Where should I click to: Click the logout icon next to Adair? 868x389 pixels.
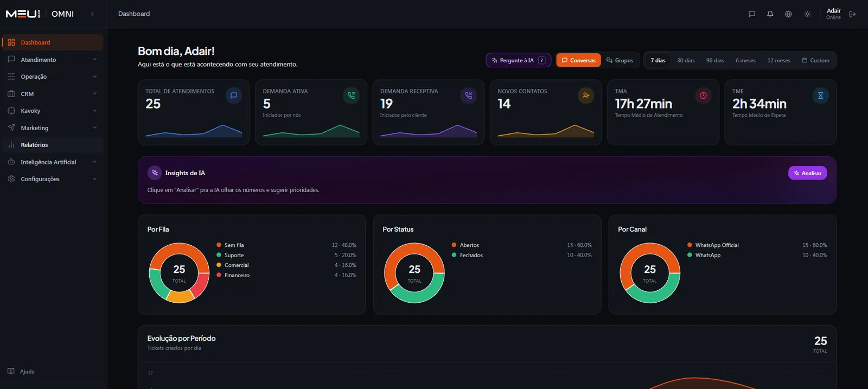[x=853, y=14]
